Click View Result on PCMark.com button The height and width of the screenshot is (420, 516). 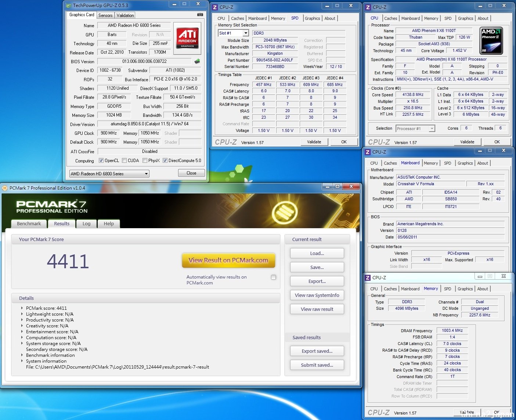click(x=228, y=260)
